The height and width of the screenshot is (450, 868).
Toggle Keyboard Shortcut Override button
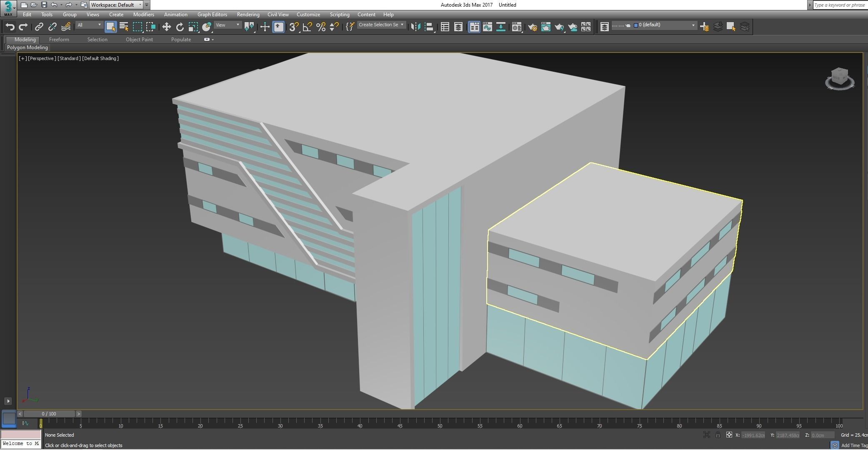pos(278,27)
